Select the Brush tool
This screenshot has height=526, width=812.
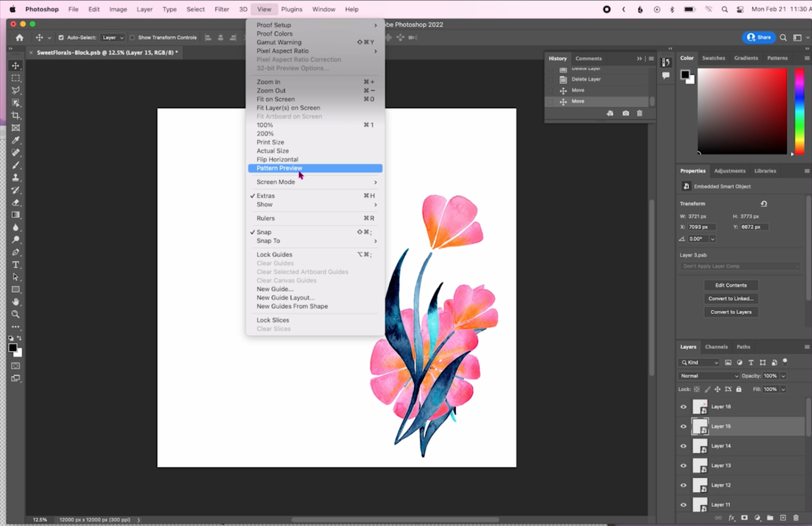16,165
